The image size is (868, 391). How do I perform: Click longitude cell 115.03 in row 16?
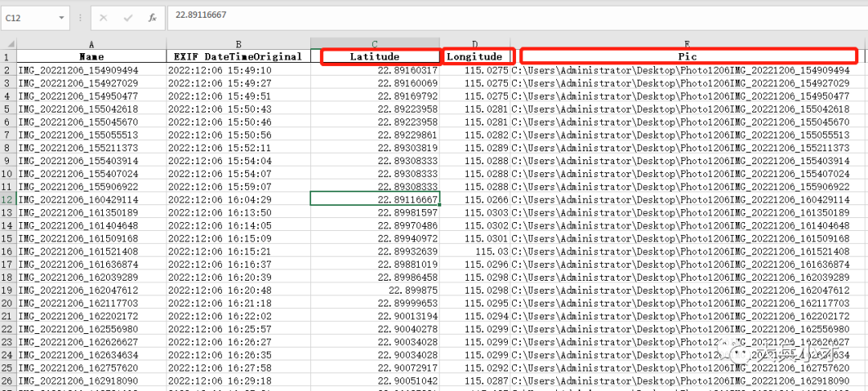(x=475, y=251)
